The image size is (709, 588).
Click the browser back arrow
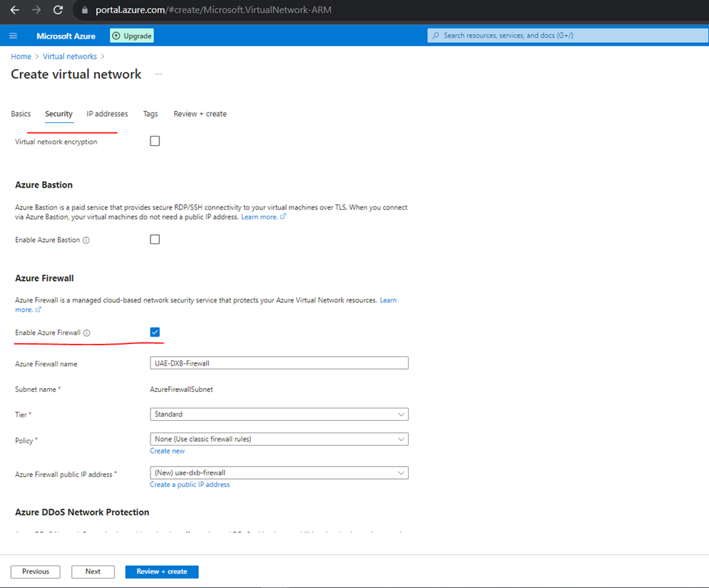coord(15,10)
